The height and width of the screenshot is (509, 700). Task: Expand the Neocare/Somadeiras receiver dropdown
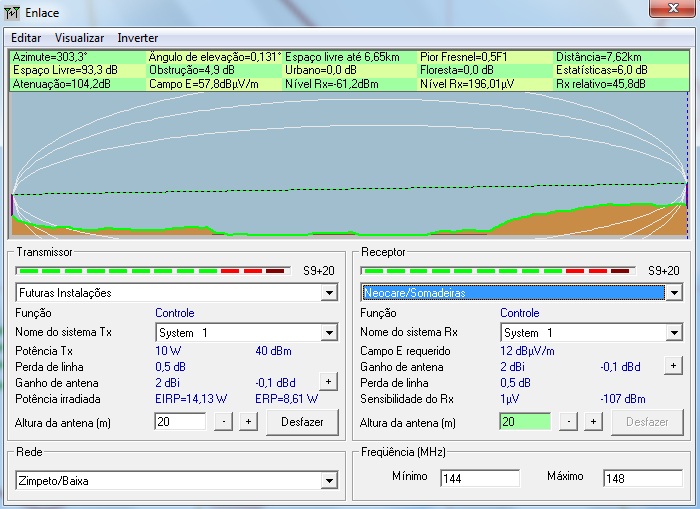tap(674, 293)
